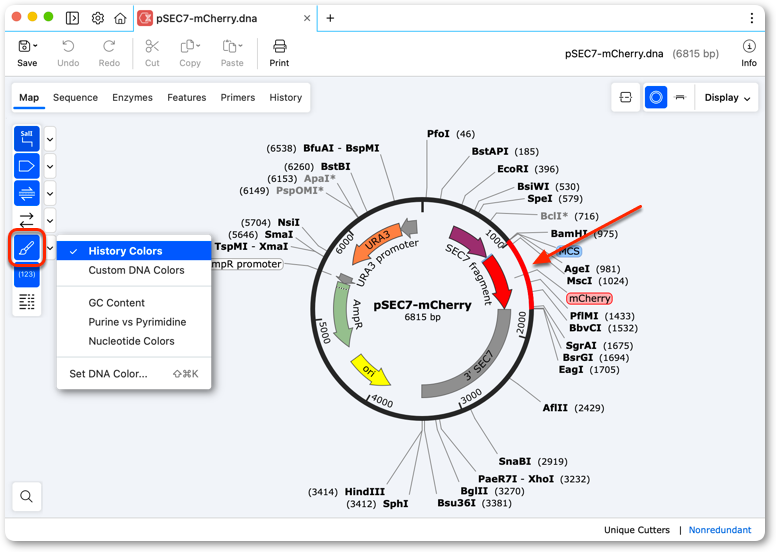Close the pSEC7-mCherry.dna tab
The height and width of the screenshot is (552, 776).
307,18
